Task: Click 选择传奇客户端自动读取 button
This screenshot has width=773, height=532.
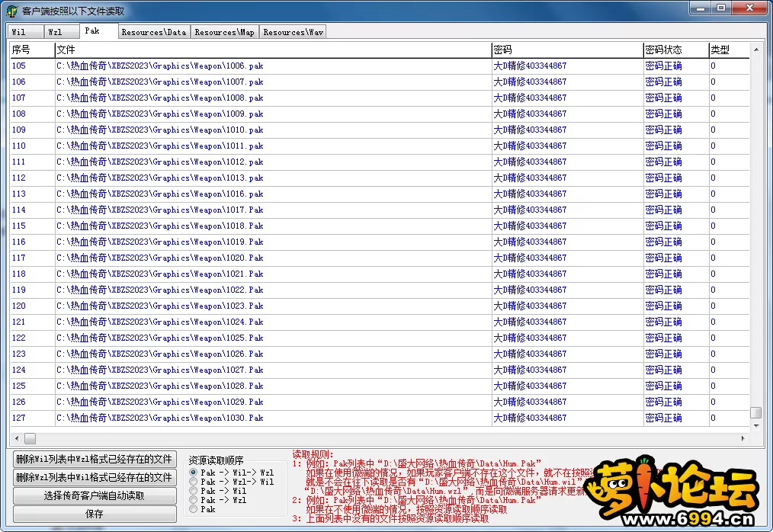Action: (x=95, y=495)
